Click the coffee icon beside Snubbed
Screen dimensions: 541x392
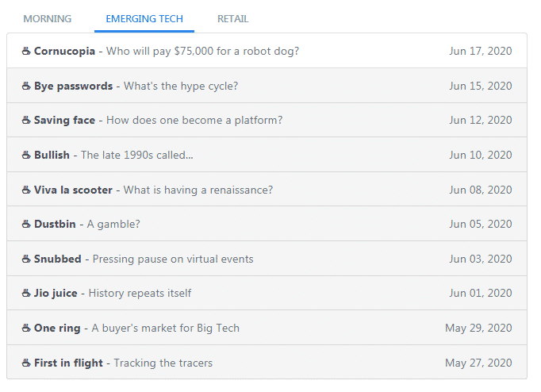pyautogui.click(x=26, y=259)
